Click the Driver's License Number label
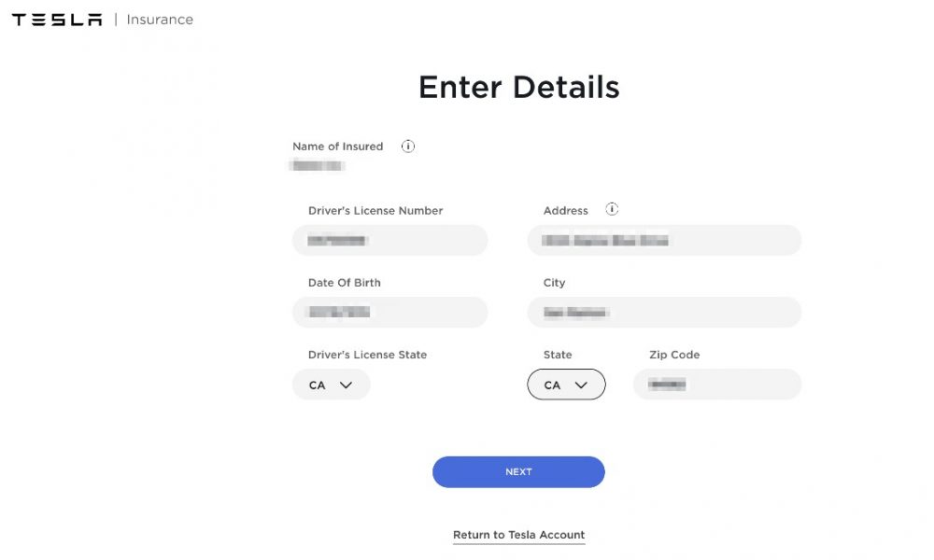 (x=375, y=211)
